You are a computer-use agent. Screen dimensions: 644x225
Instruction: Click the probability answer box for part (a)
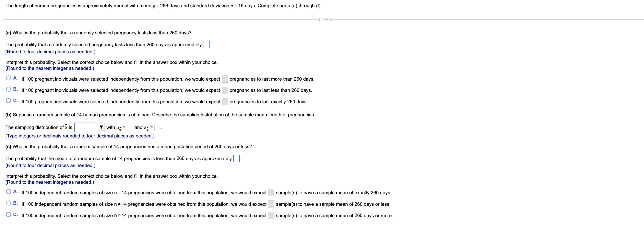pos(207,45)
